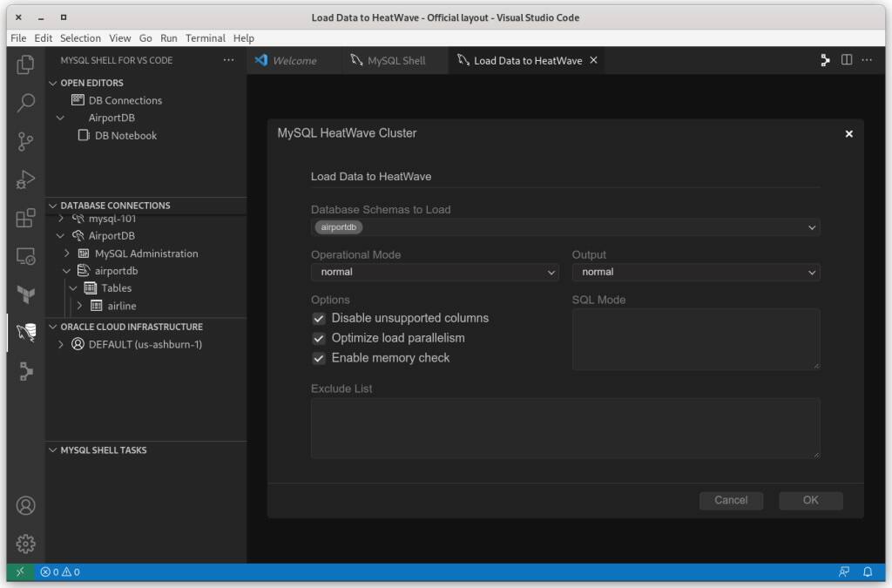
Task: Open the Help menu
Action: [x=244, y=38]
